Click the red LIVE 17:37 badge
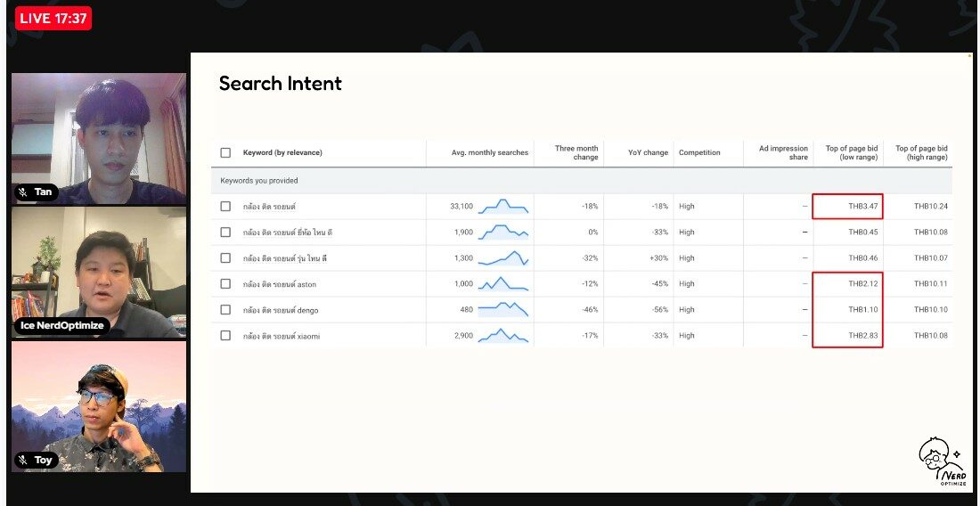Viewport: 980px width, 506px height. (x=53, y=18)
